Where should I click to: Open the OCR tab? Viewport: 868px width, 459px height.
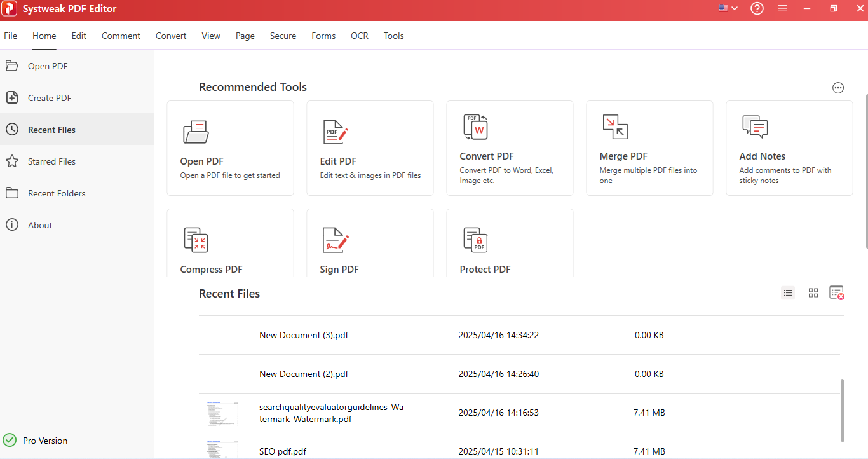pyautogui.click(x=360, y=36)
